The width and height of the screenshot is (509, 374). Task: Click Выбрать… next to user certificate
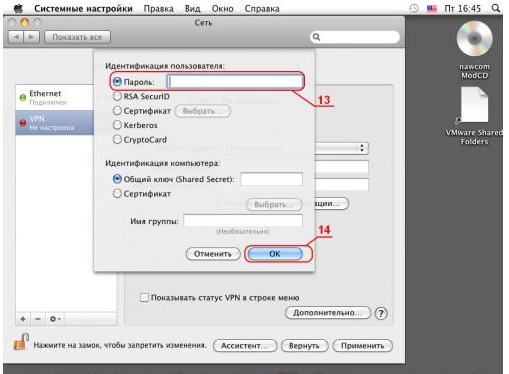point(203,111)
